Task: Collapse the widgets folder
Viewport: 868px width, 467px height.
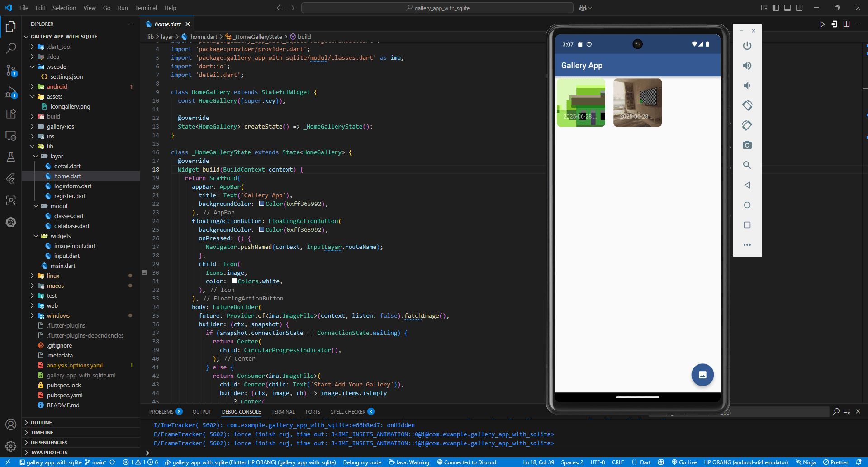Action: tap(61, 236)
